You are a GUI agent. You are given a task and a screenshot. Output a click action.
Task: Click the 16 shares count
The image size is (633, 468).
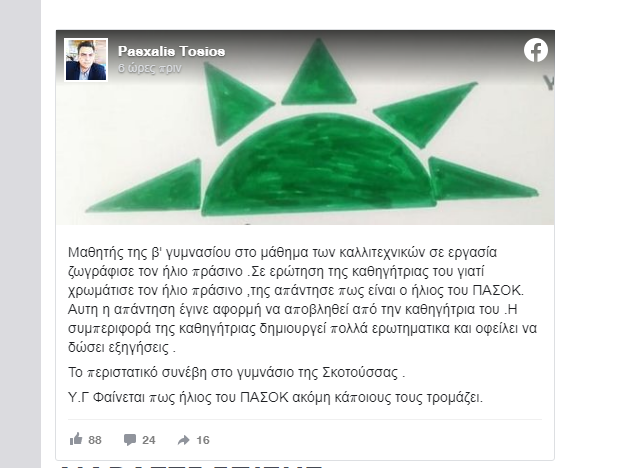tap(203, 440)
